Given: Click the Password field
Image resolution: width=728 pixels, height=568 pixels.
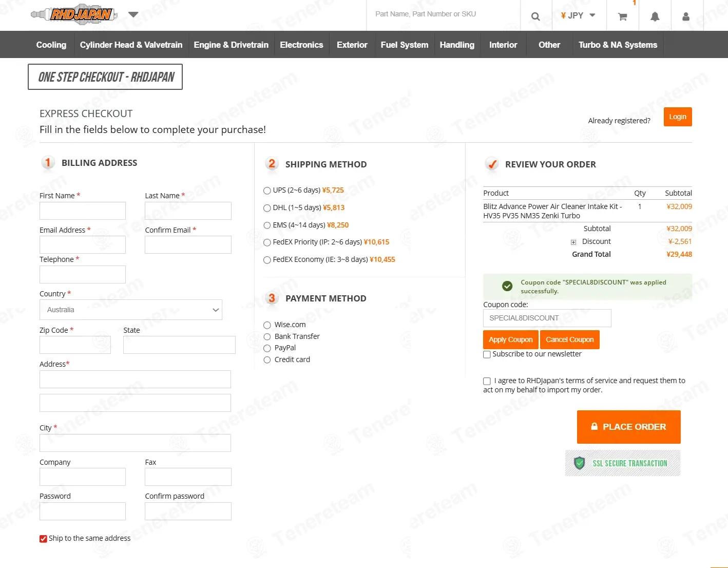Looking at the screenshot, I should coord(83,511).
